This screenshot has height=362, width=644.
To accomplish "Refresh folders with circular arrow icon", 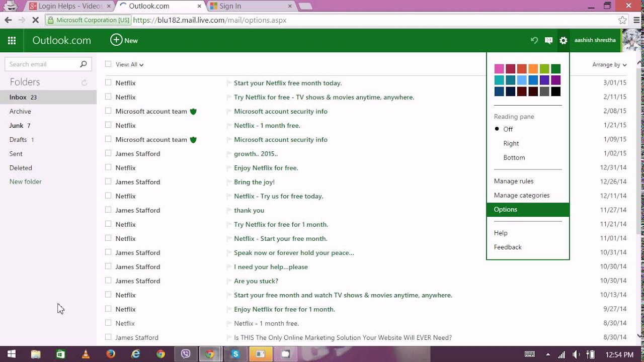I will point(84,82).
